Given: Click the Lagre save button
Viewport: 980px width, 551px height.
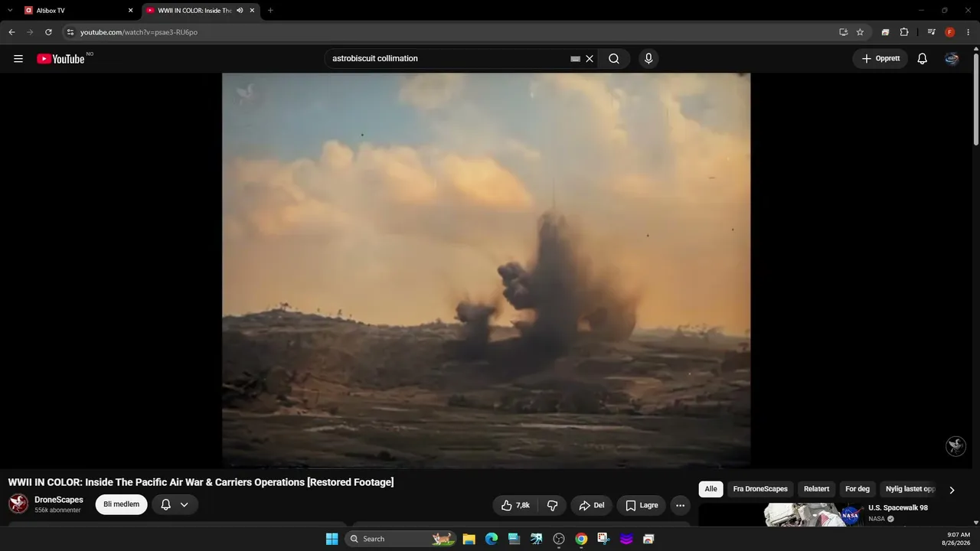Looking at the screenshot, I should [x=642, y=505].
